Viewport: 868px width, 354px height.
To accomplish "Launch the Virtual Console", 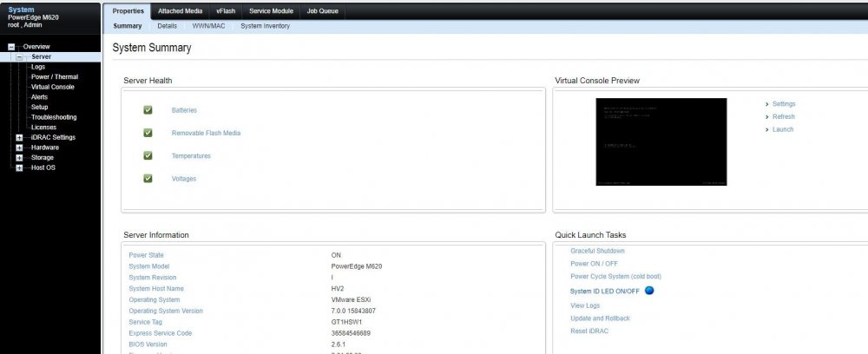I will pos(783,129).
